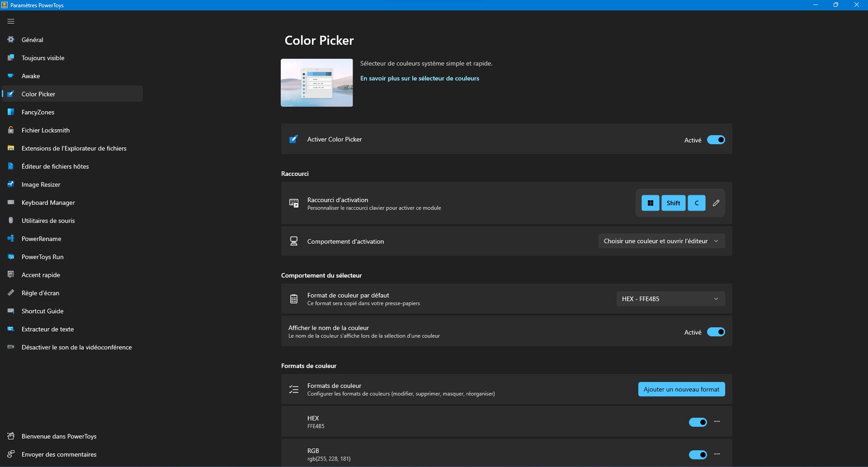
Task: Open En savoir plus sur le sélecteur link
Action: tap(420, 78)
